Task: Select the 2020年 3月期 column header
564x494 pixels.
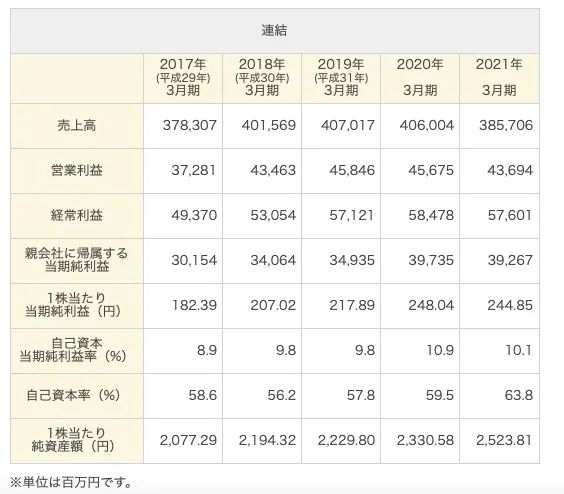Action: (420, 78)
